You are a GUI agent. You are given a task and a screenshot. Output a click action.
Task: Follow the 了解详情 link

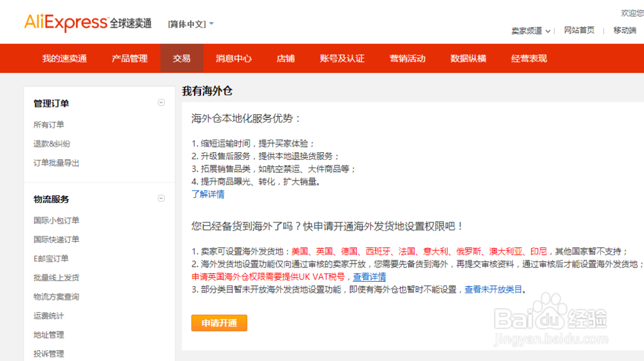click(x=208, y=194)
